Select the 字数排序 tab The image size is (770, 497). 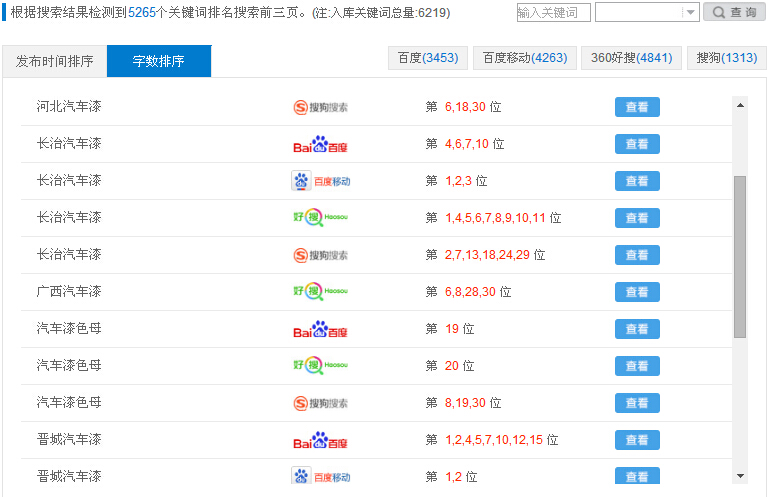(159, 61)
